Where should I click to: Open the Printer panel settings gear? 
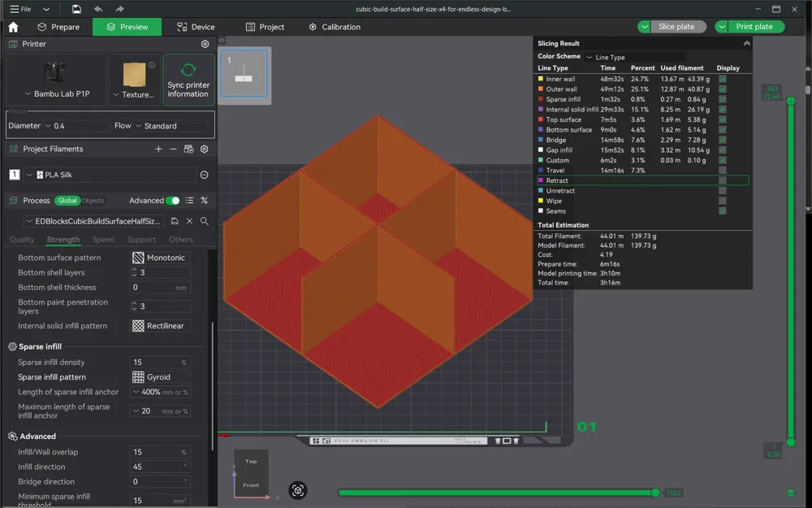point(205,45)
